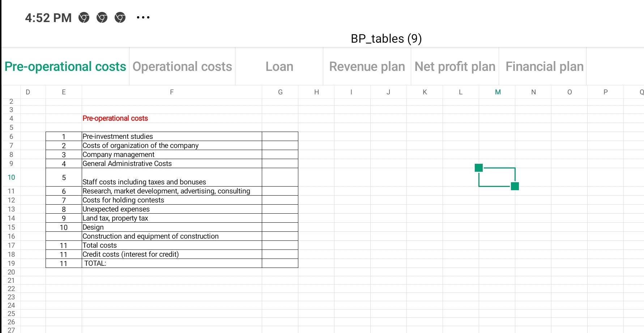Open the Financial plan sheet
Image resolution: width=644 pixels, height=333 pixels.
pyautogui.click(x=543, y=67)
